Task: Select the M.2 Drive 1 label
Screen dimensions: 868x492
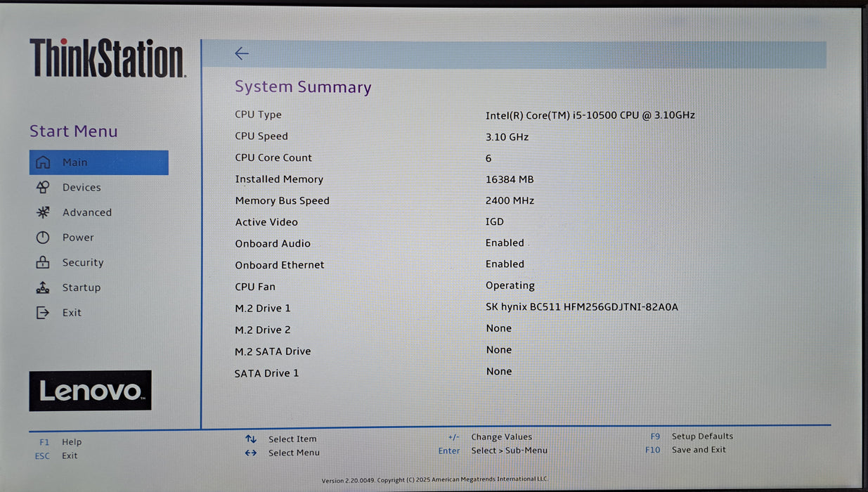Action: (x=263, y=309)
